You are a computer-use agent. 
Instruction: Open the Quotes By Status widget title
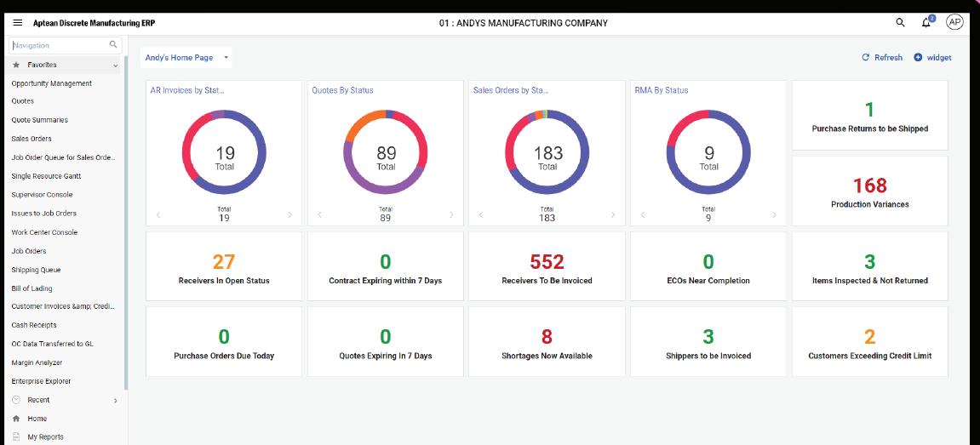(342, 90)
